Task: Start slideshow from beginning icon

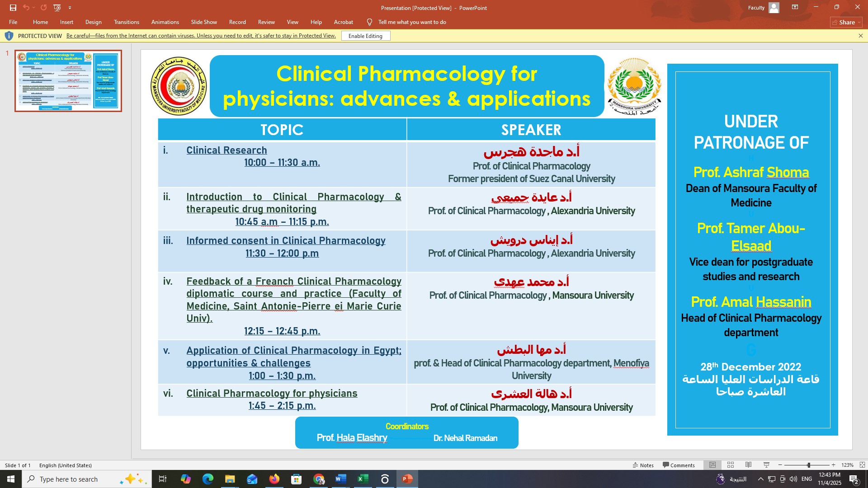Action: point(57,8)
